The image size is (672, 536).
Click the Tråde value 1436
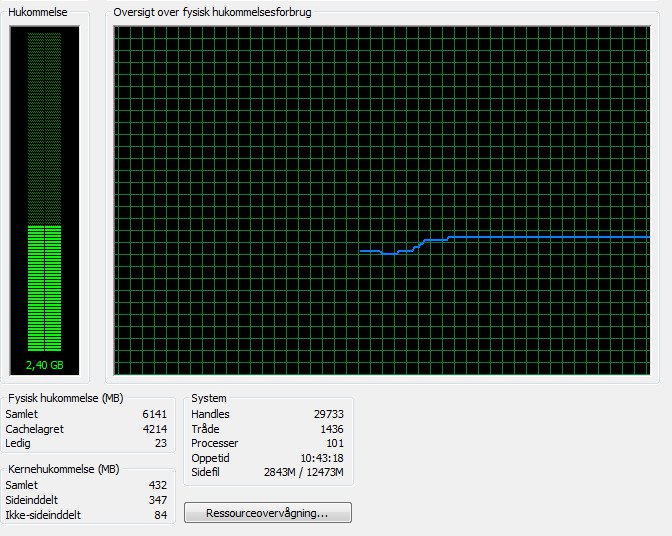[x=332, y=429]
